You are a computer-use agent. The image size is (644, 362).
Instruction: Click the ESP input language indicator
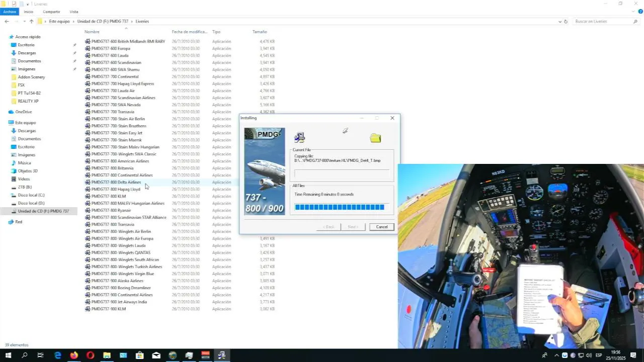599,355
